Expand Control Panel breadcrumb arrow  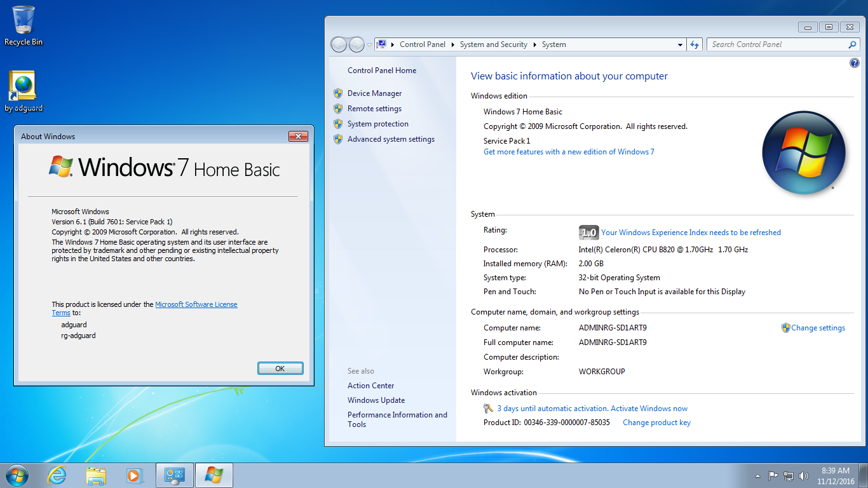click(x=453, y=44)
